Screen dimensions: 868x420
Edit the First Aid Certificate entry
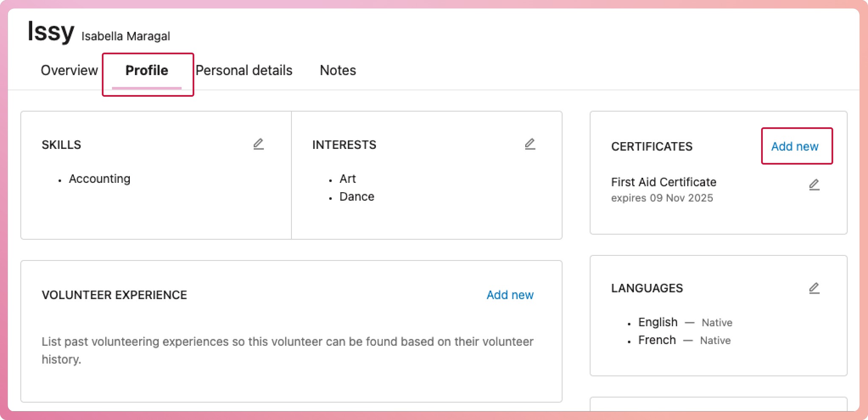[814, 185]
